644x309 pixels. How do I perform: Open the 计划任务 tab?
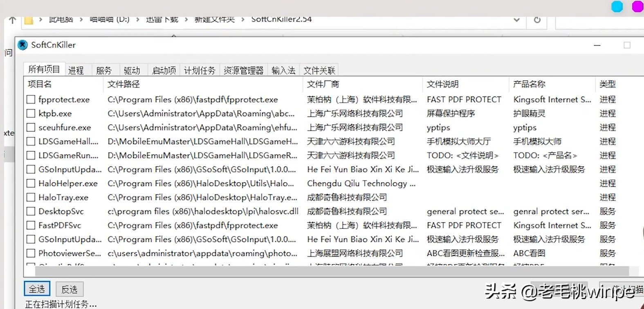pos(200,70)
